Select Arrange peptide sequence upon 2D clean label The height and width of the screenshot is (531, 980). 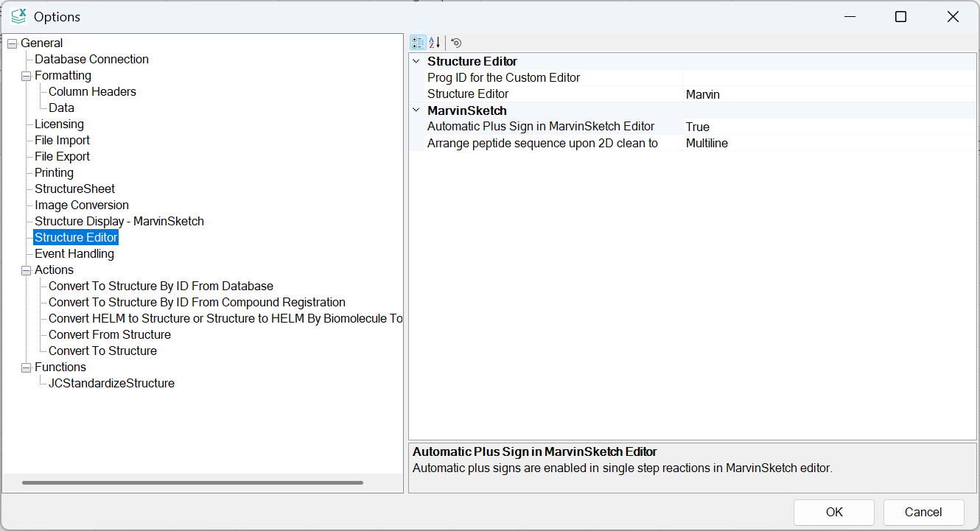(542, 143)
